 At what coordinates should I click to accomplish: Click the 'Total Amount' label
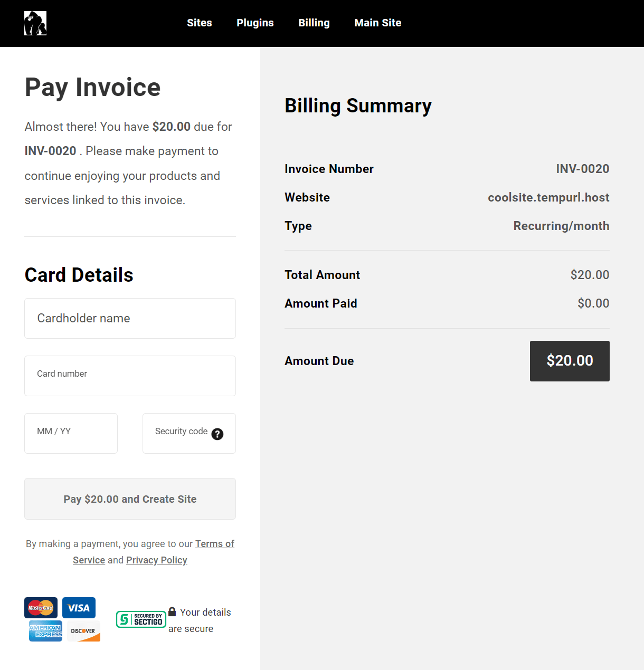[323, 275]
